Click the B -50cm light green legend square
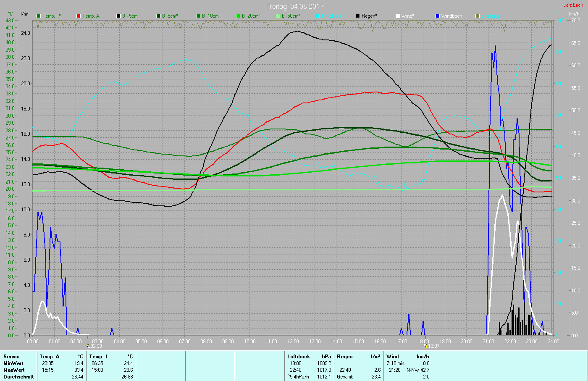 (x=278, y=16)
